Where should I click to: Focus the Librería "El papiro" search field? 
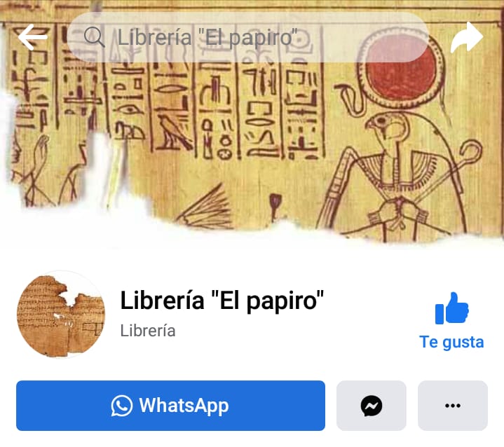[x=247, y=37]
